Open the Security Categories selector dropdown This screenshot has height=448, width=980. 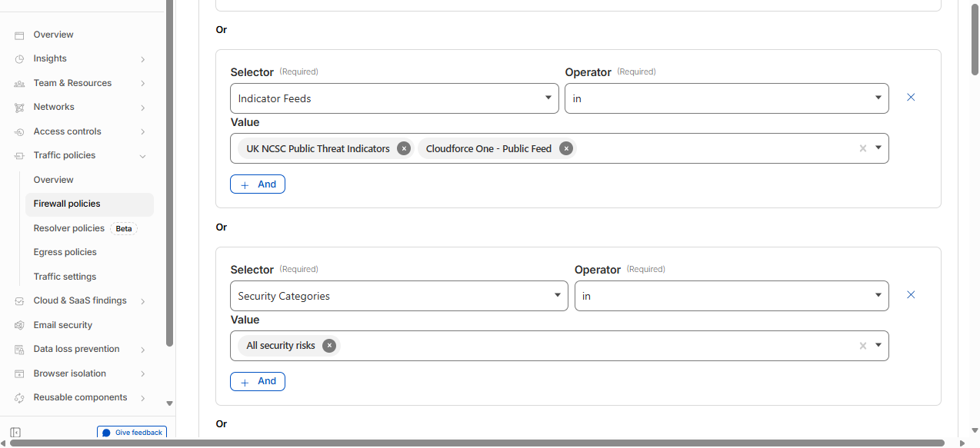398,296
